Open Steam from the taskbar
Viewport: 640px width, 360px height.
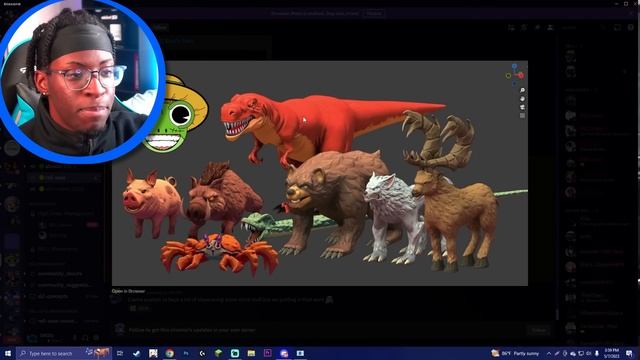pos(136,353)
